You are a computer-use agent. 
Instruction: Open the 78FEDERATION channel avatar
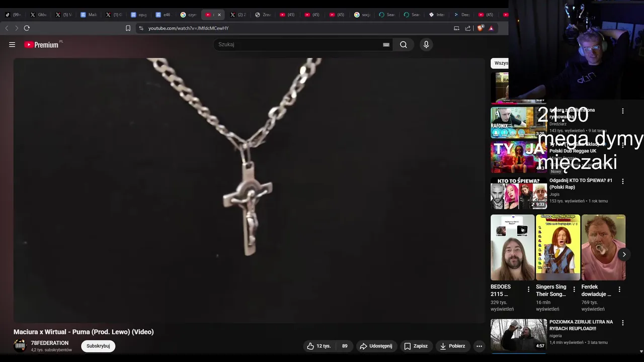[x=20, y=346]
